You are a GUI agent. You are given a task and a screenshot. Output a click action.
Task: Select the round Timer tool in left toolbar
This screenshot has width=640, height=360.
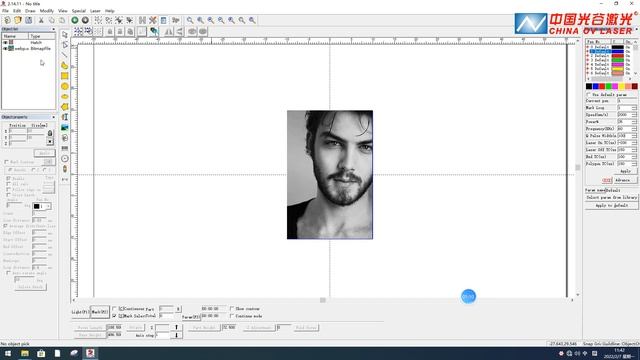pos(64,158)
